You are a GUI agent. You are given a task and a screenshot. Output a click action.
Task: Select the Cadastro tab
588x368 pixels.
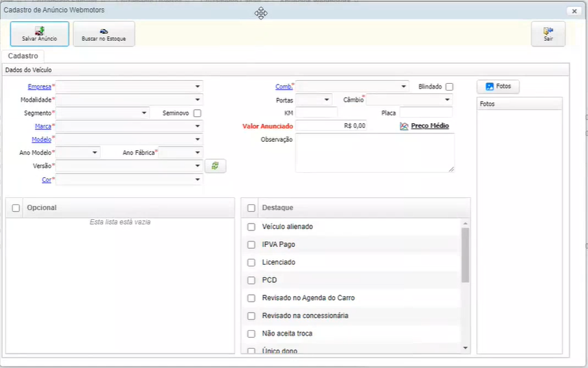(x=23, y=56)
